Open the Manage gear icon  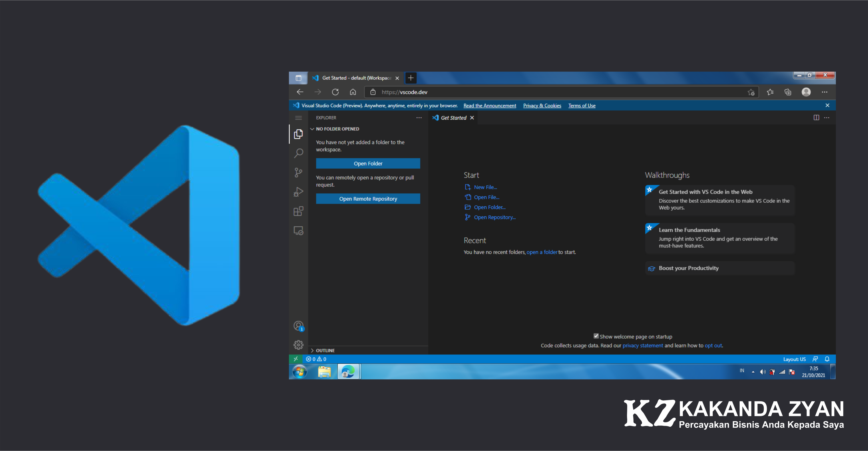pyautogui.click(x=298, y=345)
